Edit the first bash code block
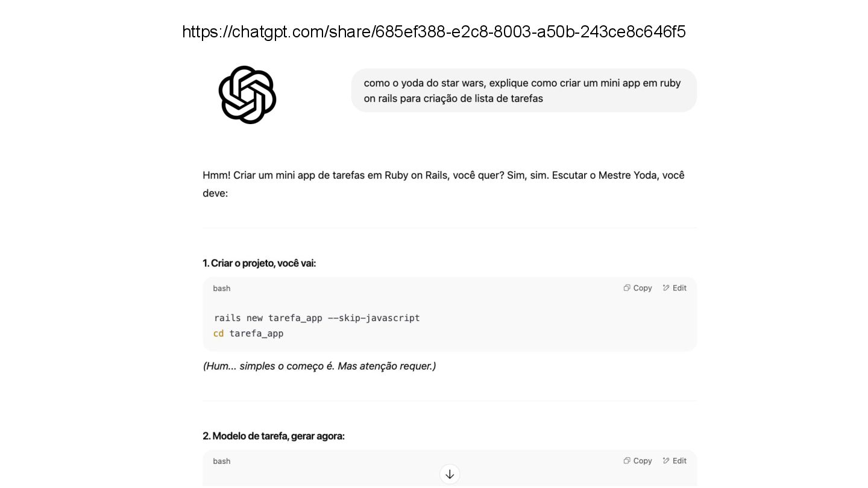The width and height of the screenshot is (868, 488). click(x=675, y=288)
